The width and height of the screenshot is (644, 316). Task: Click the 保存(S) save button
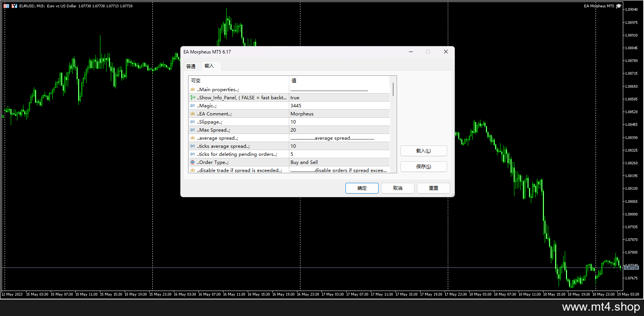coord(424,167)
